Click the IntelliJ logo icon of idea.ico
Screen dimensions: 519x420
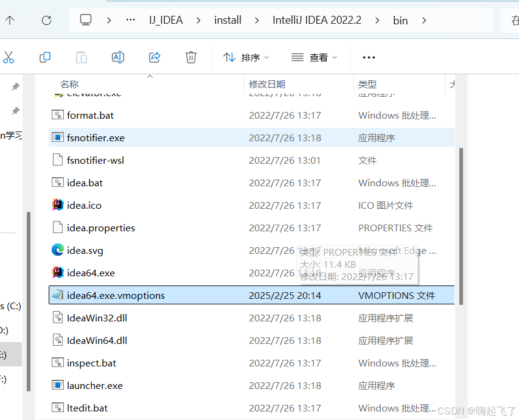coord(58,205)
